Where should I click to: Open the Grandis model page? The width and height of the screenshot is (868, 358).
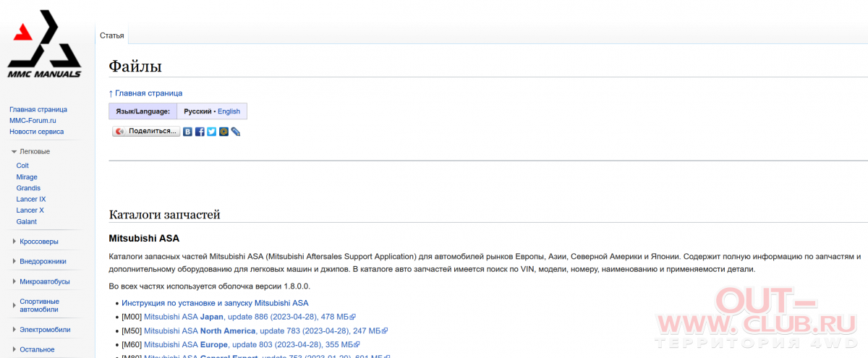point(28,188)
